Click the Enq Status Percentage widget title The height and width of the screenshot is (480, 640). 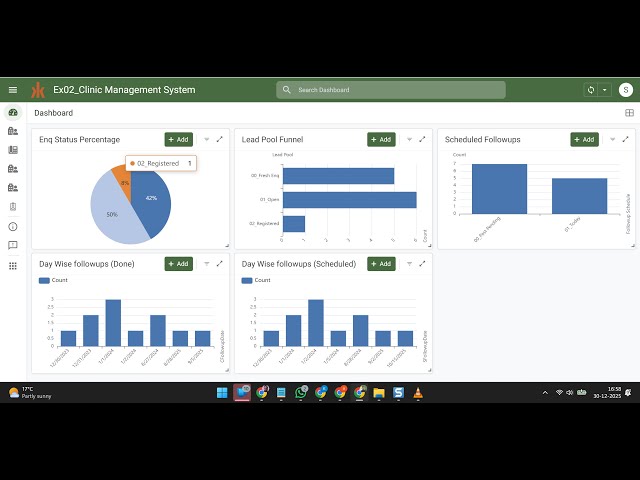click(80, 139)
